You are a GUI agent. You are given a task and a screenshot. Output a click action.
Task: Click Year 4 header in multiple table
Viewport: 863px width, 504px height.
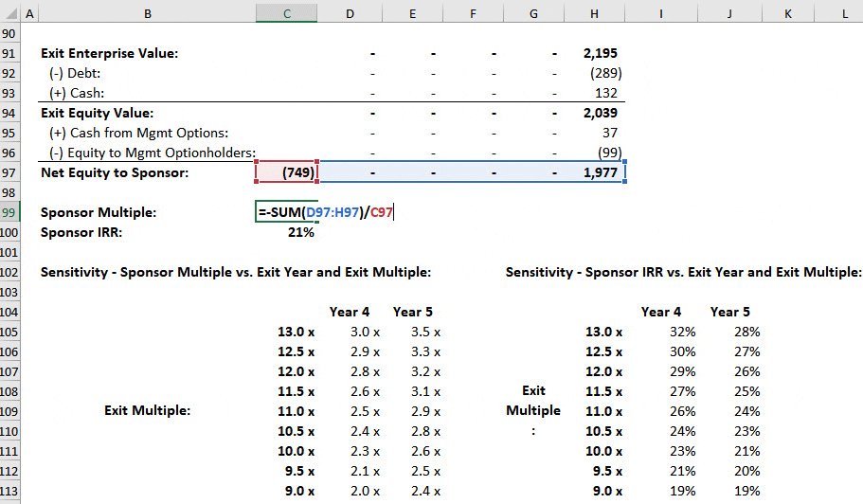(x=350, y=312)
